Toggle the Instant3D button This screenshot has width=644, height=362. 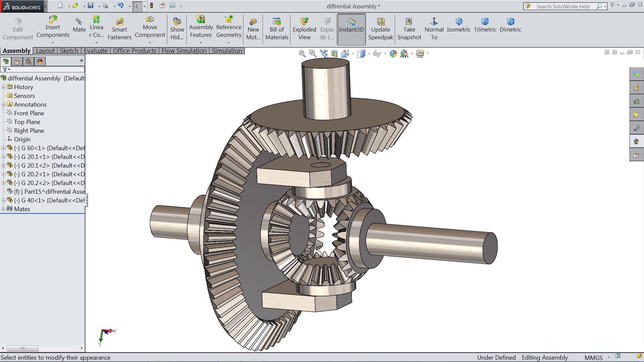click(351, 29)
